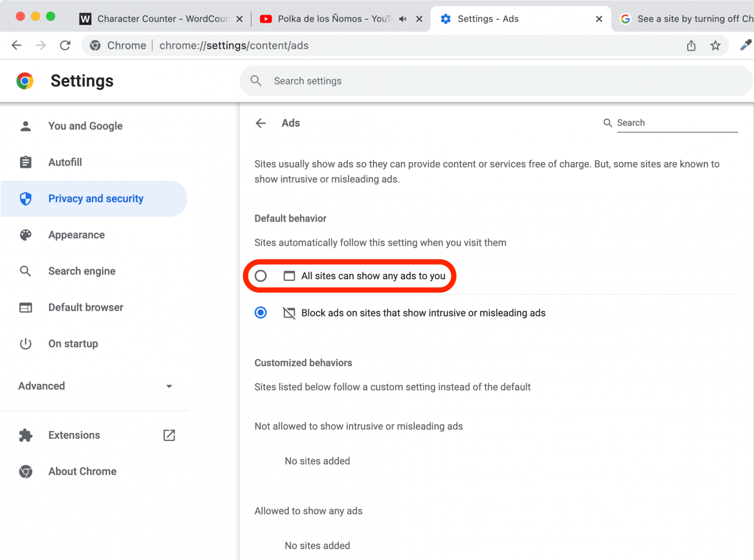This screenshot has width=754, height=560.
Task: Go back using the Ads back arrow
Action: [260, 123]
